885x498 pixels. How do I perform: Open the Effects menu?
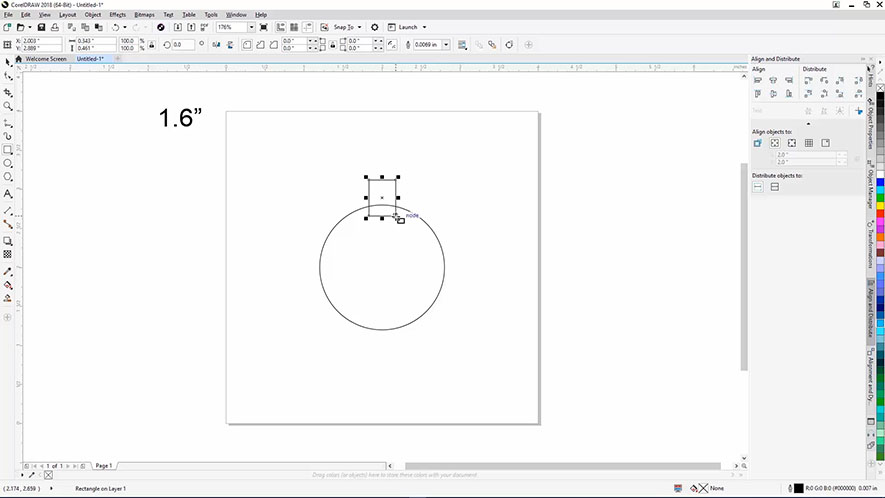point(117,15)
